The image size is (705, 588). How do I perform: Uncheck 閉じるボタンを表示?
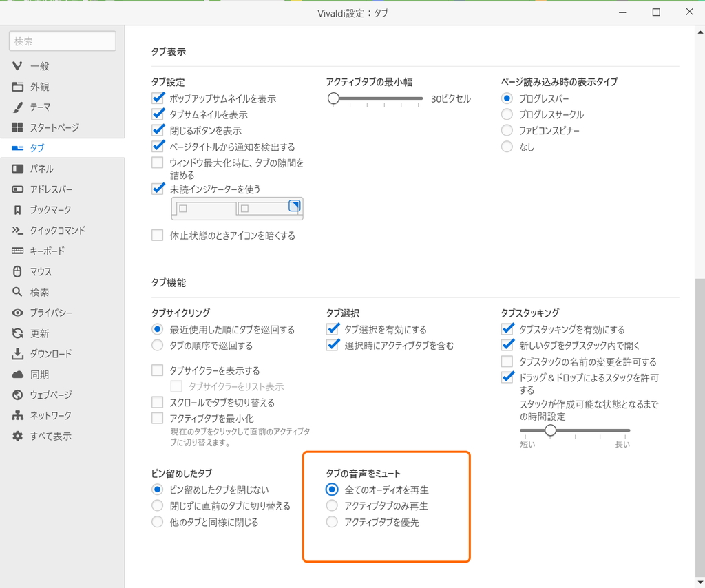(158, 130)
